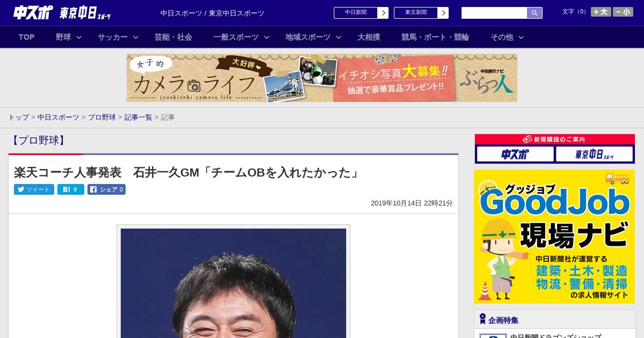The width and height of the screenshot is (644, 338).
Task: Go to 中日スポーツ breadcrumb link
Action: point(58,117)
